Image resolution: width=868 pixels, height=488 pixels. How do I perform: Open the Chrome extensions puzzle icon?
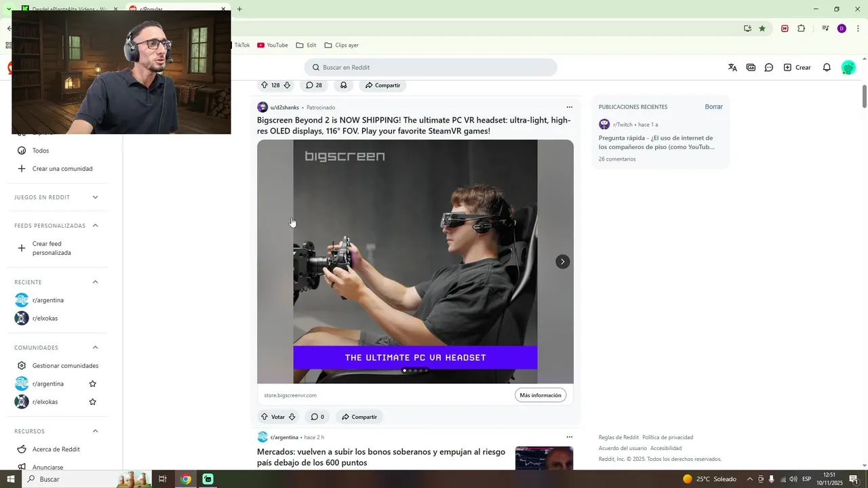pos(802,28)
